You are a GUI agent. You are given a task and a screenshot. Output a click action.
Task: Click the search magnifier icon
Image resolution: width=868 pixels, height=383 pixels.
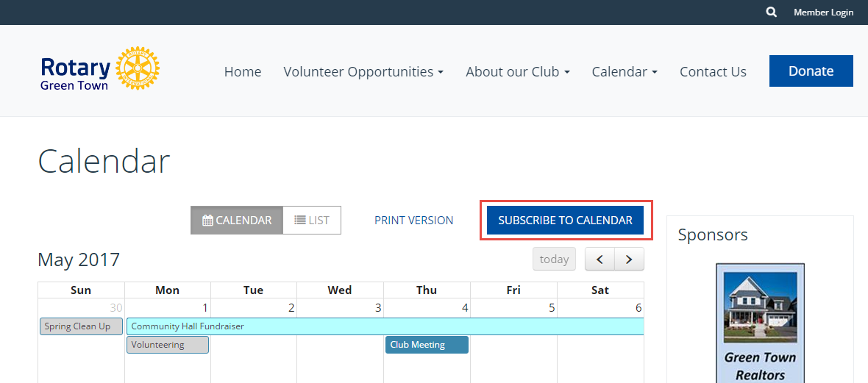click(771, 12)
